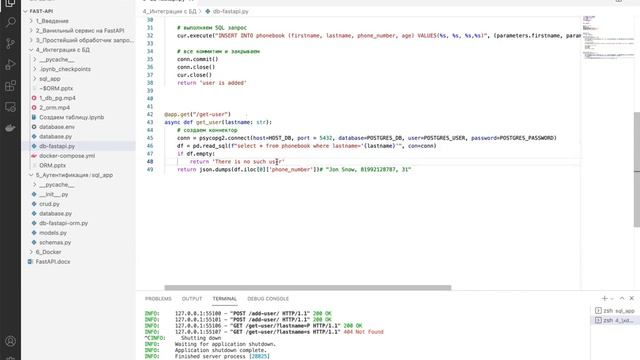Click the 'if df.empty:' code line
Screen dimensions: 640x360
tap(196, 154)
